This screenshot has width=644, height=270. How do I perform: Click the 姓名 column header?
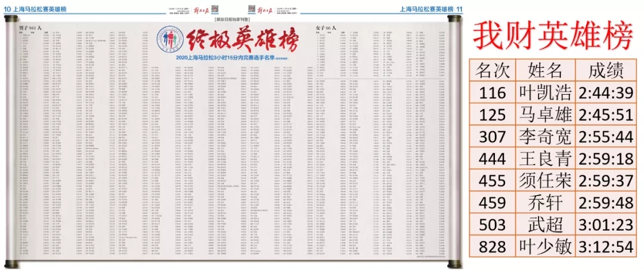(545, 71)
